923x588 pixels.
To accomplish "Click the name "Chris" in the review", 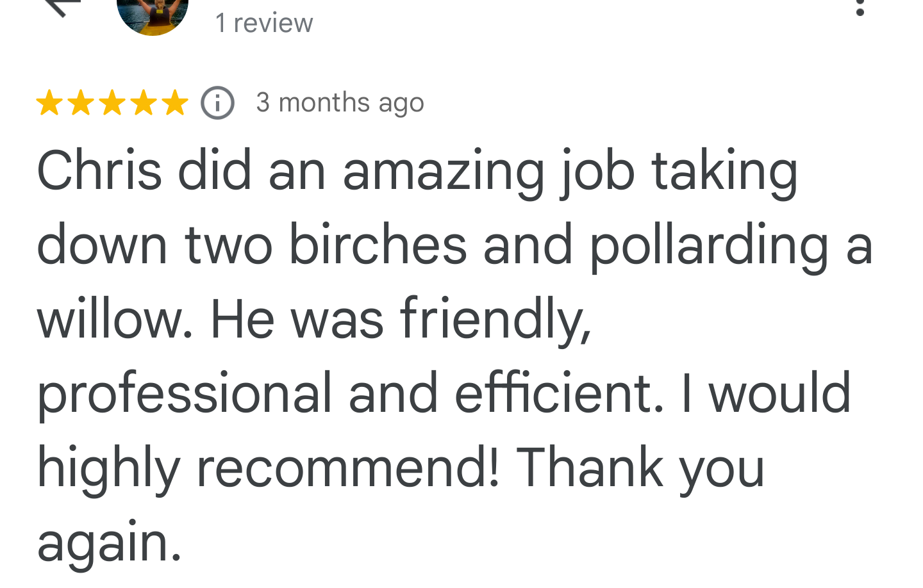I will (99, 171).
